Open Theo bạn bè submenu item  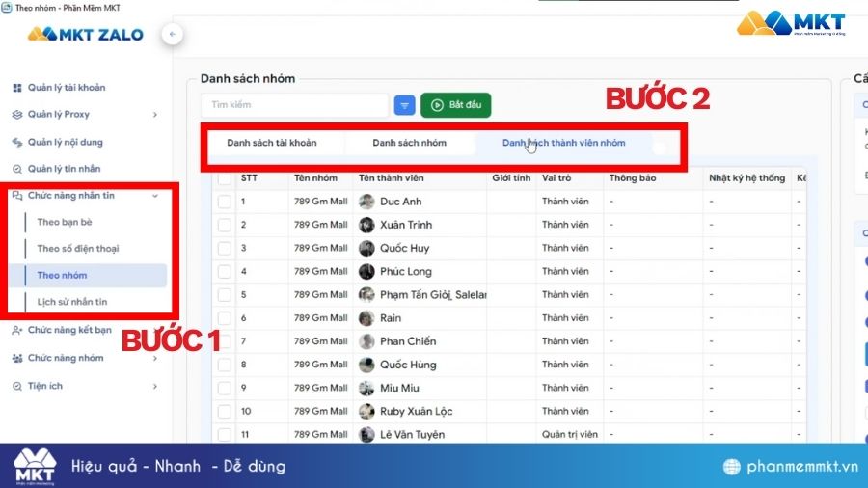coord(65,222)
